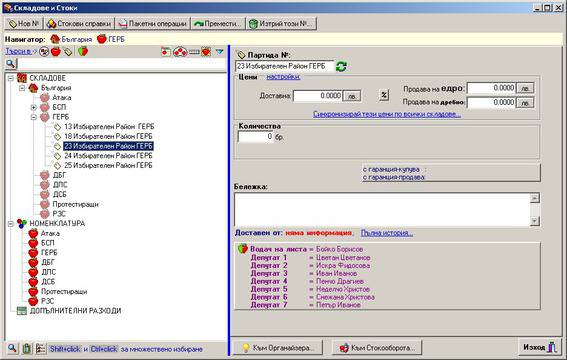
Task: Click the 'България' navigator breadcrumb
Action: point(71,39)
